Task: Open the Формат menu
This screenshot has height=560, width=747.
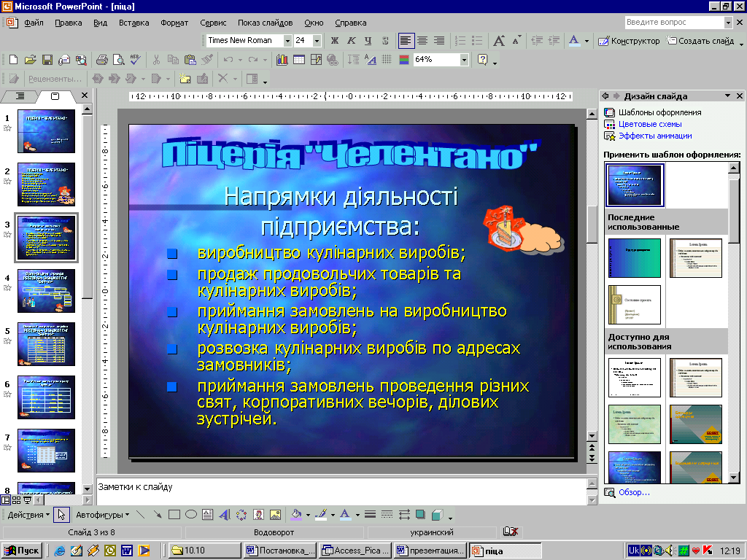Action: pos(174,23)
